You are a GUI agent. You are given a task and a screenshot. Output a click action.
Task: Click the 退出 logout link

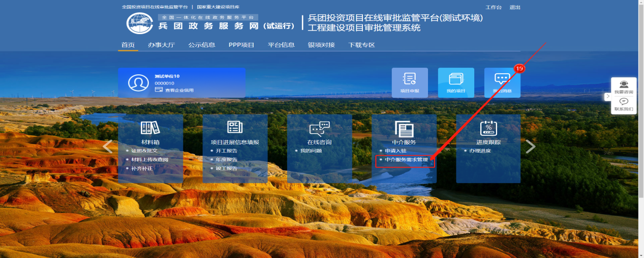515,7
